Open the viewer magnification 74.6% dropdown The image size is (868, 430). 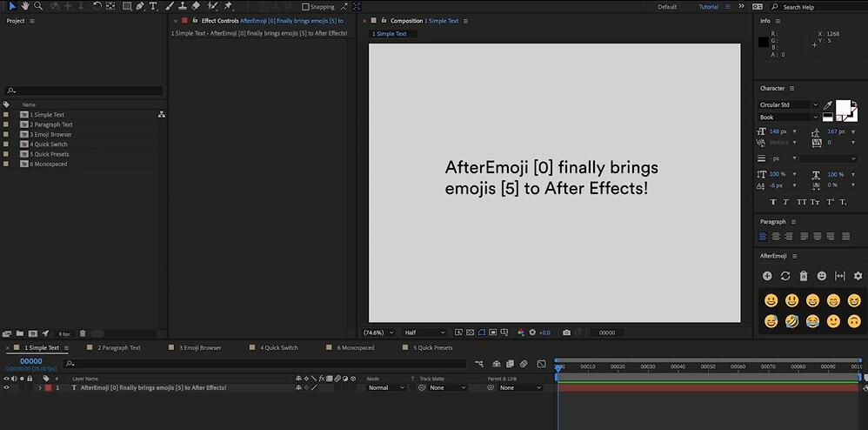[x=378, y=333]
